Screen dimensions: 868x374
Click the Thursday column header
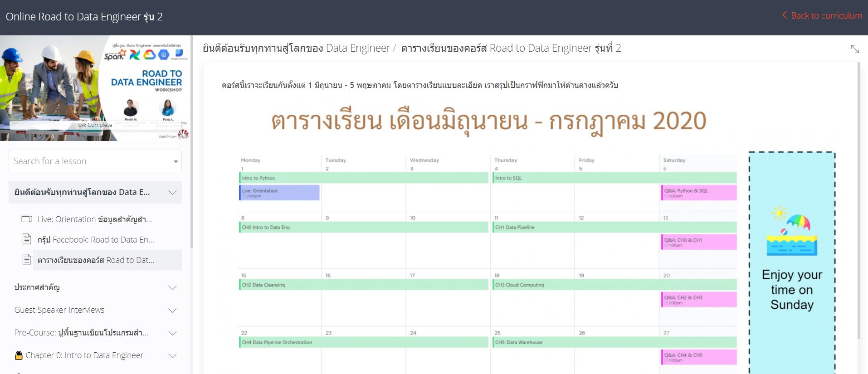(506, 160)
